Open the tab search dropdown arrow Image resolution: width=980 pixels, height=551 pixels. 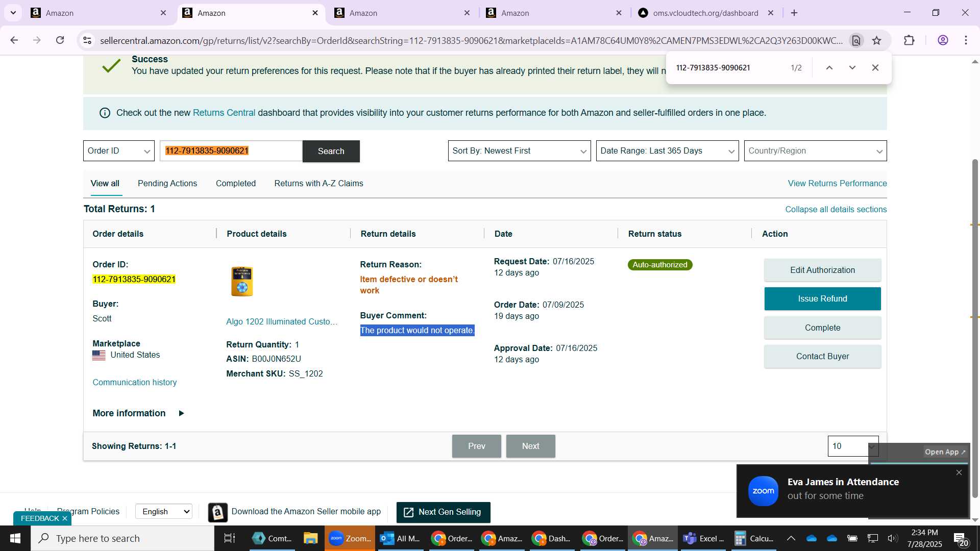pyautogui.click(x=13, y=13)
